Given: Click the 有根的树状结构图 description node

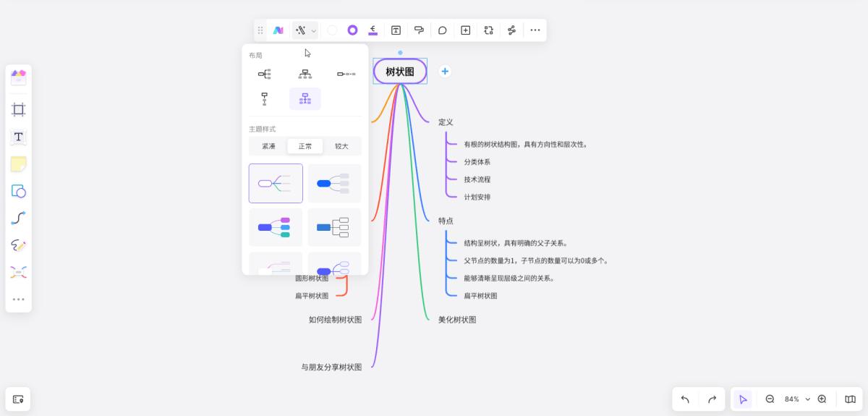Looking at the screenshot, I should click(x=526, y=145).
